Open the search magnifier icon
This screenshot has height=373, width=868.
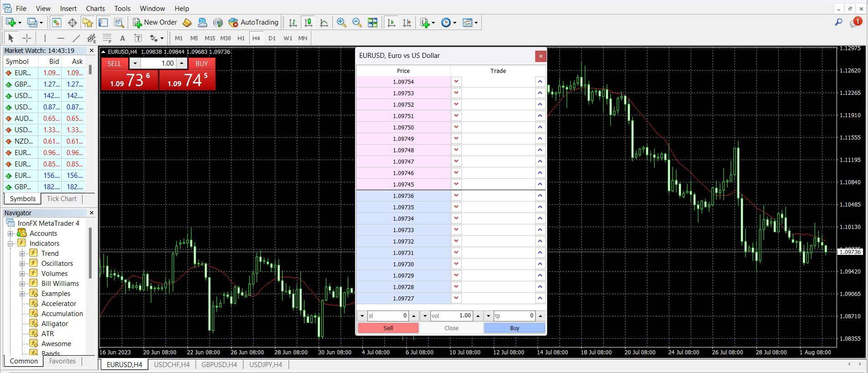838,22
